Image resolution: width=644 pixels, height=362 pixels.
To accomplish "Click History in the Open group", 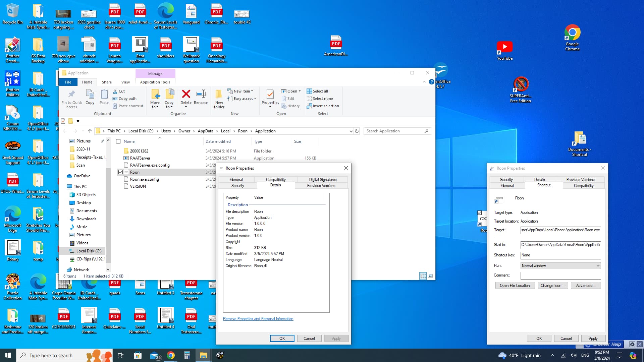I will (290, 106).
